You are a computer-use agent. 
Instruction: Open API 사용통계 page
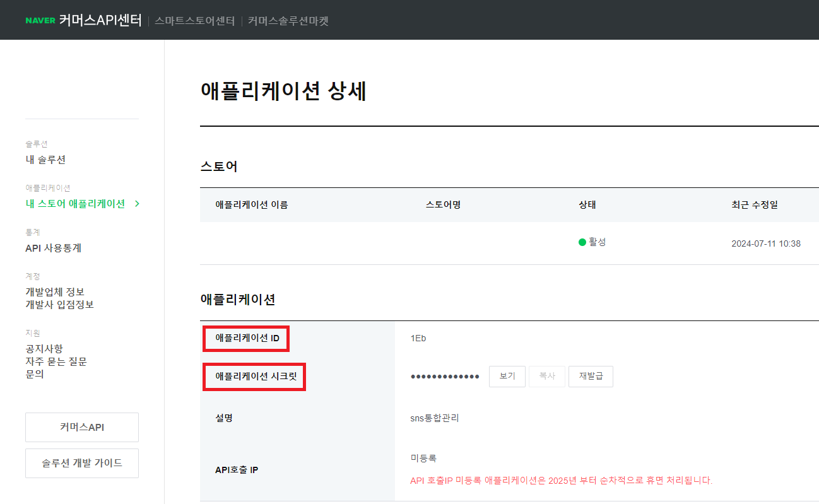(x=53, y=248)
